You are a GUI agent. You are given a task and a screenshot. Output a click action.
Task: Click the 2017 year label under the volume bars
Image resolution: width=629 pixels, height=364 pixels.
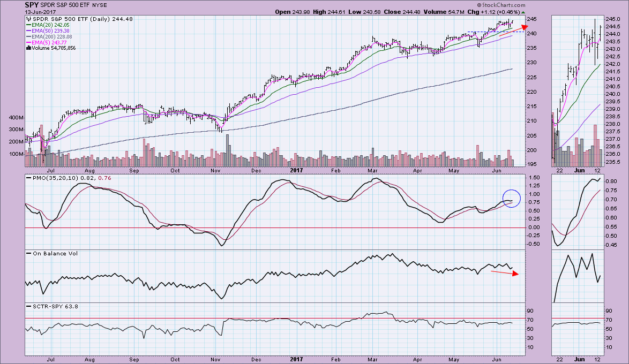296,170
